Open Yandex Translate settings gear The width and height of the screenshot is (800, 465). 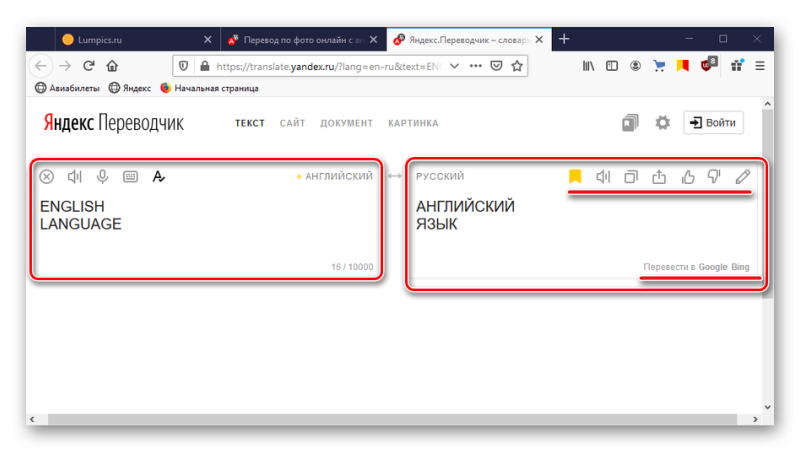point(662,123)
